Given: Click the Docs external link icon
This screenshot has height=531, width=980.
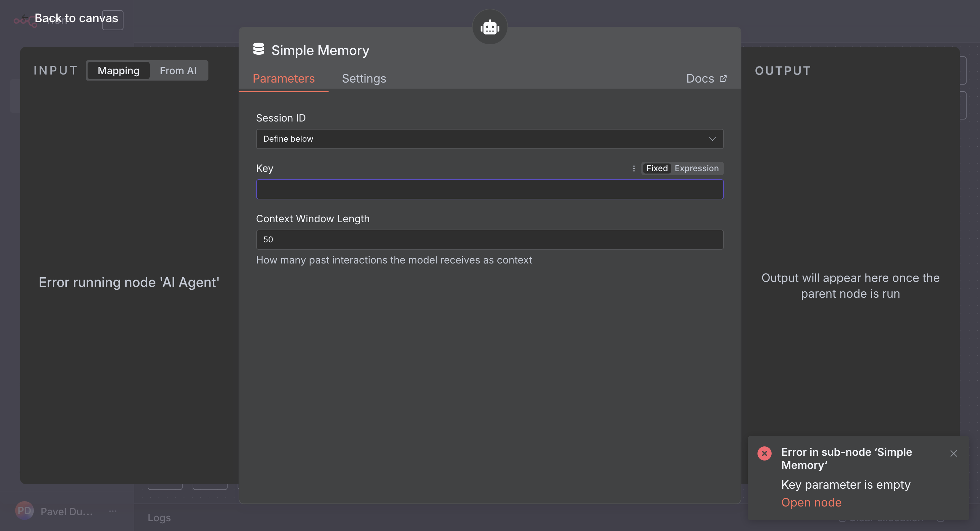Looking at the screenshot, I should [x=723, y=79].
